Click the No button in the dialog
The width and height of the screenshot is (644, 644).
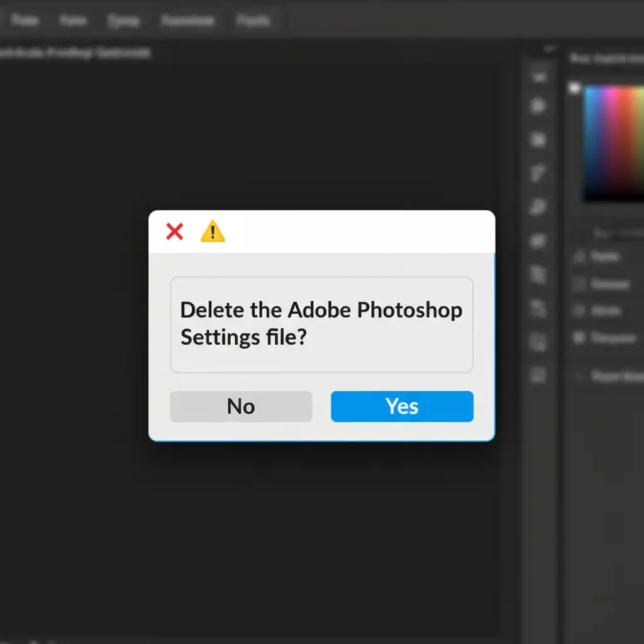[241, 406]
